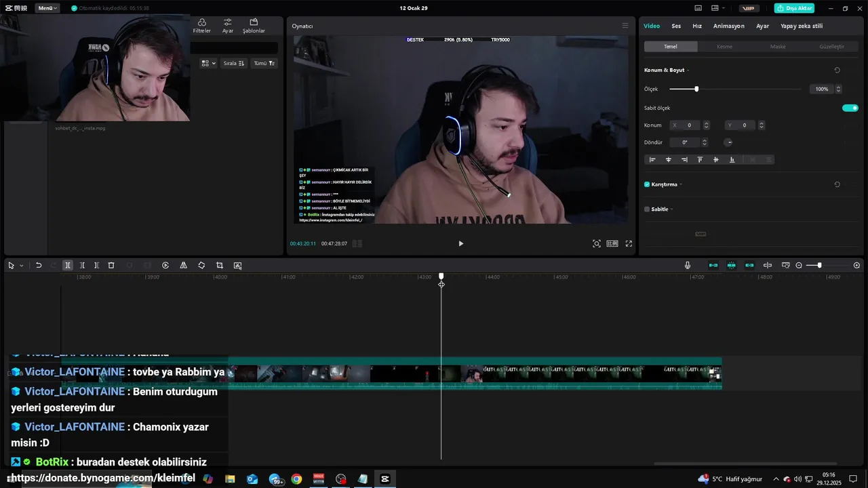Trim clip right of playhead
The image size is (868, 488).
coord(96,266)
